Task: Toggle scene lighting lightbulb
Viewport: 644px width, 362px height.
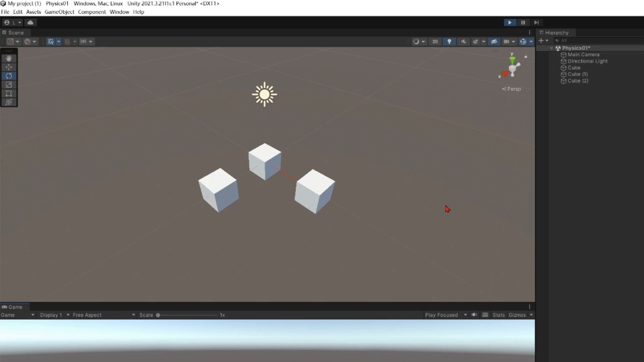Action: coord(449,42)
